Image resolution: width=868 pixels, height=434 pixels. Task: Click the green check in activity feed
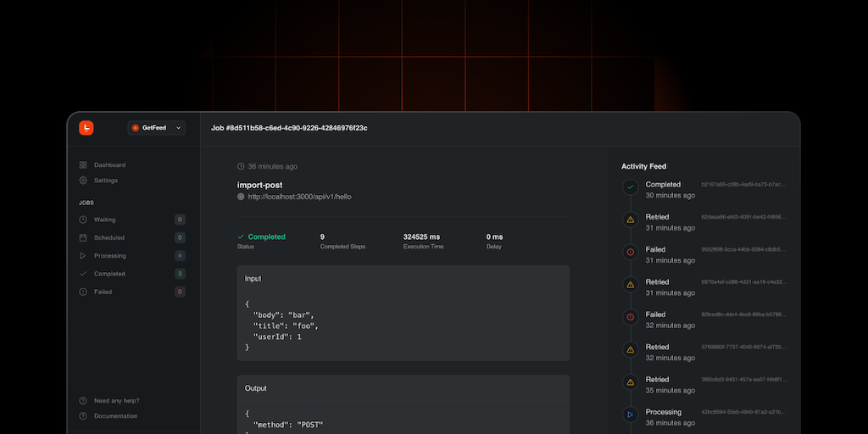click(x=630, y=187)
